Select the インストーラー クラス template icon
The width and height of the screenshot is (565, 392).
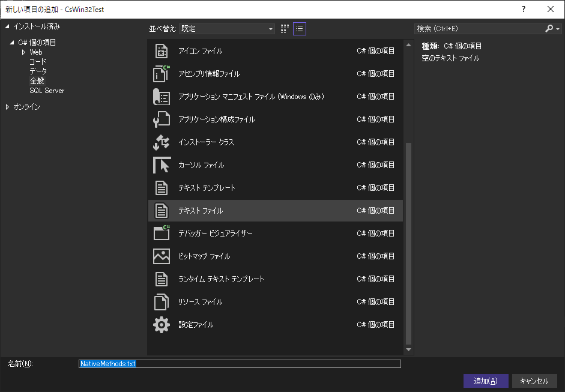162,142
